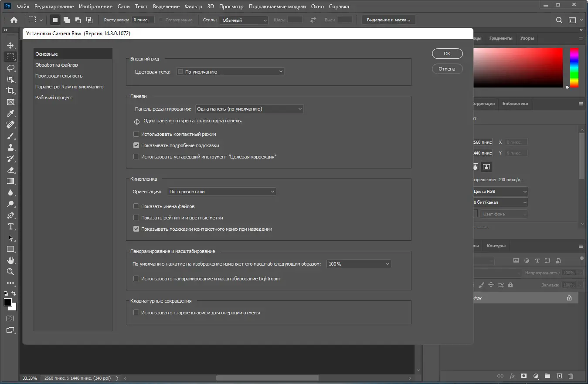Screen dimensions: 588x384
Task: Click the trash icon to delete the layer
Action: click(x=571, y=376)
